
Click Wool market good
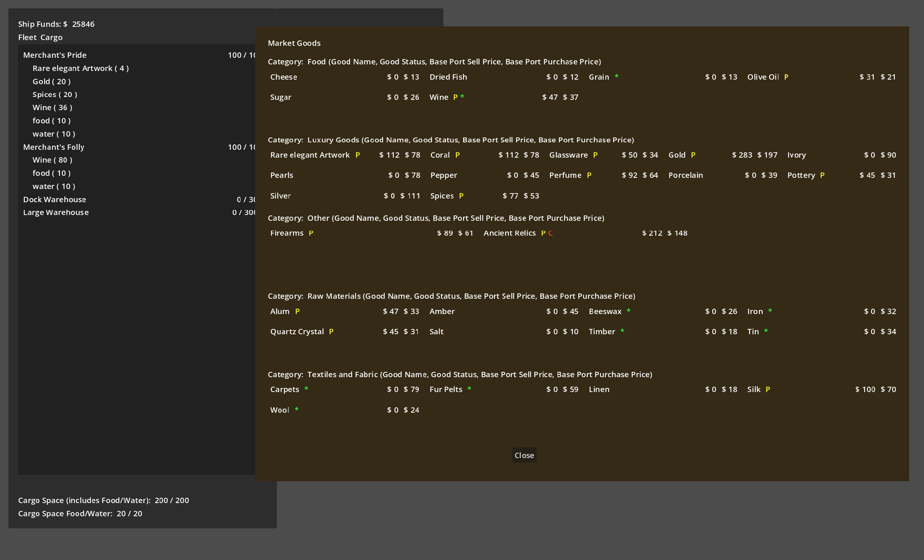[x=279, y=410]
